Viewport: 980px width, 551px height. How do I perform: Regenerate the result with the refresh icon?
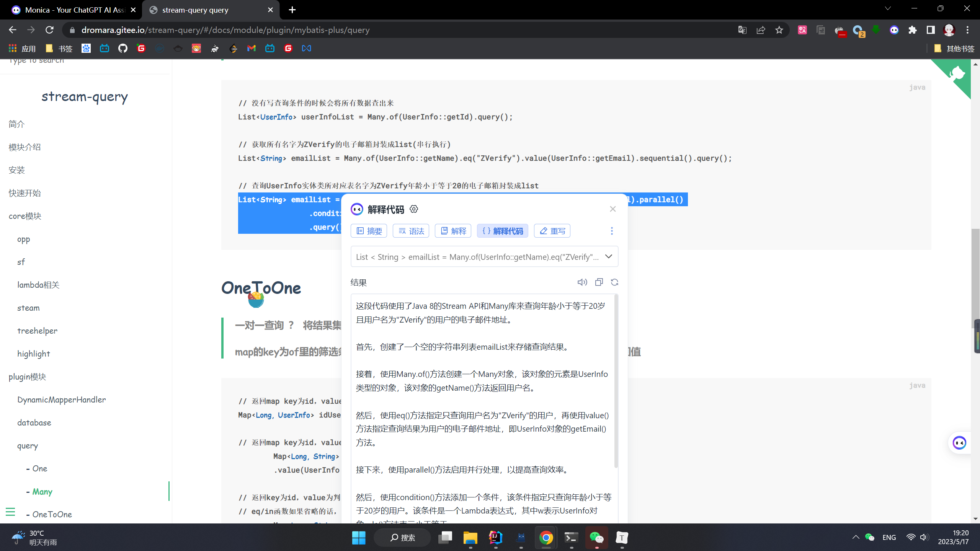(615, 282)
